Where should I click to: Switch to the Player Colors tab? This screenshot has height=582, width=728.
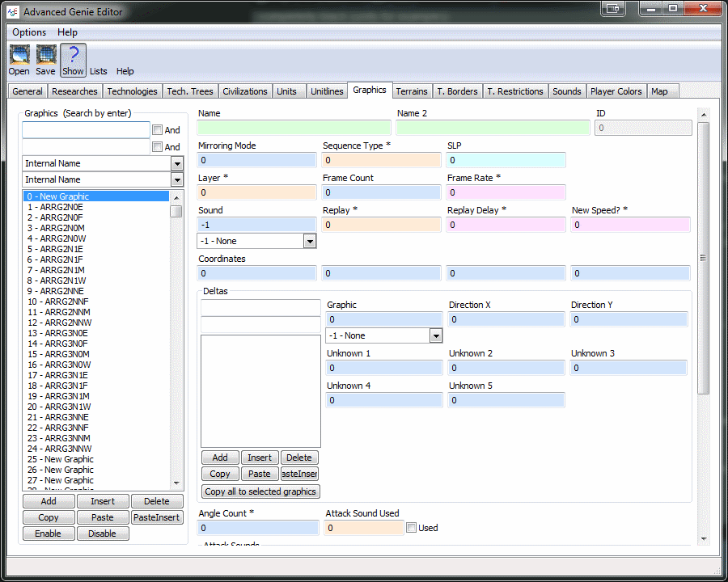pyautogui.click(x=616, y=91)
